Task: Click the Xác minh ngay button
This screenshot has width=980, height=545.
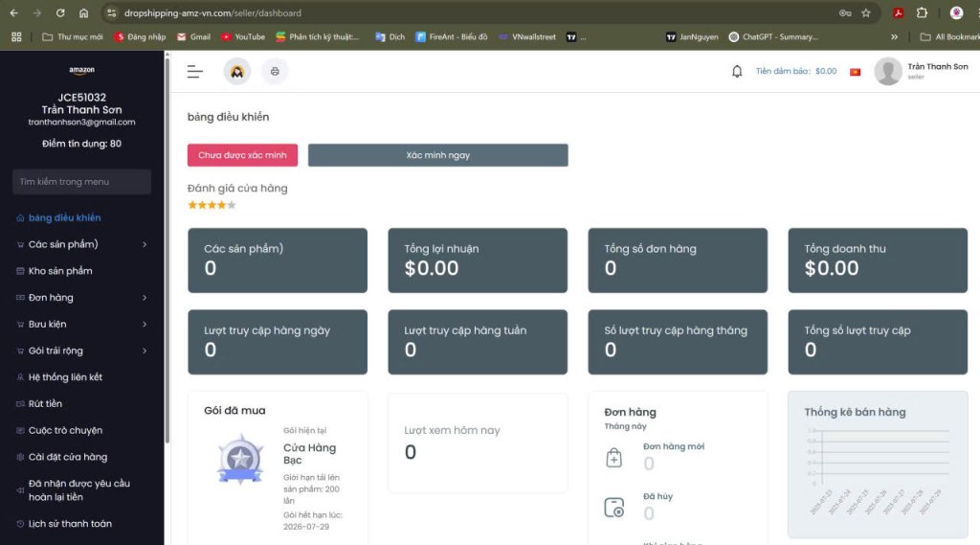Action: pos(438,155)
